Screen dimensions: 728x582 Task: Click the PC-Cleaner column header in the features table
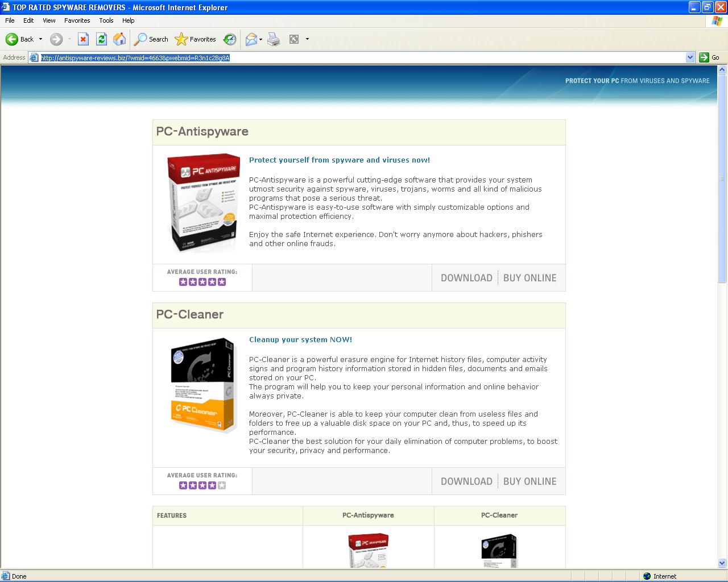[499, 515]
